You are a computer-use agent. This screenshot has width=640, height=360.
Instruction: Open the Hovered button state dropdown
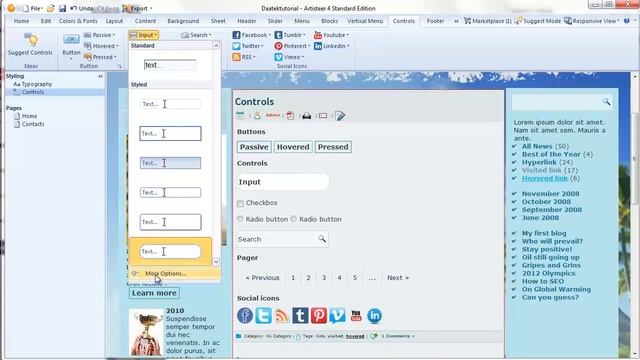[101, 46]
